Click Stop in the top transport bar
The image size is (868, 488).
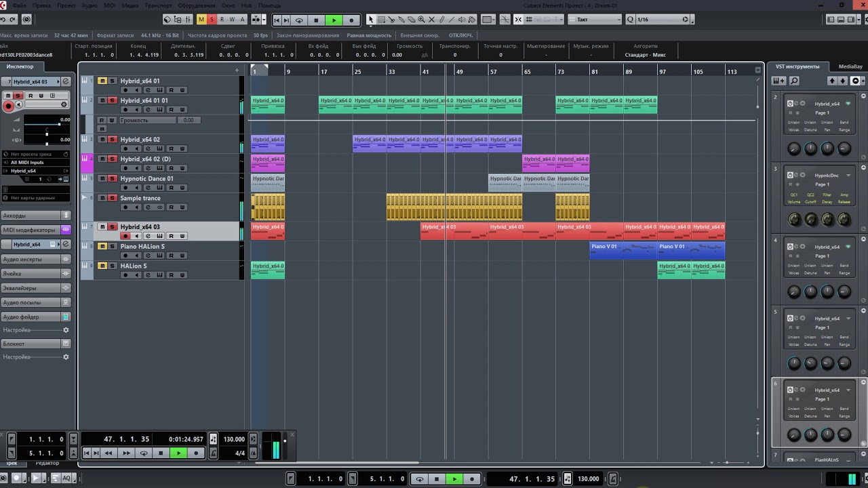(316, 20)
